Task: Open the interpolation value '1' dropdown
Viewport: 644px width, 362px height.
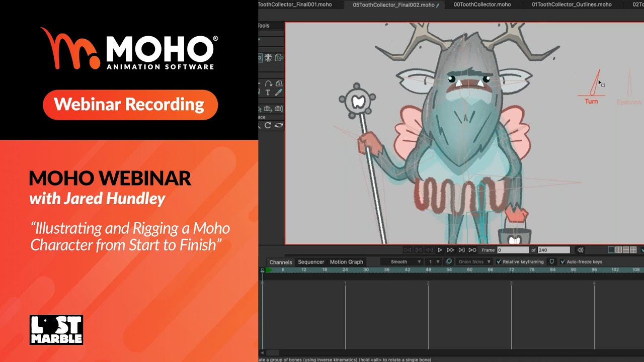Action: point(433,262)
